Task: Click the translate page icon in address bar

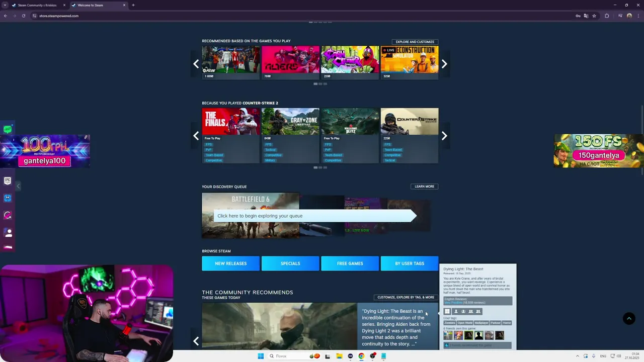Action: pos(586,16)
